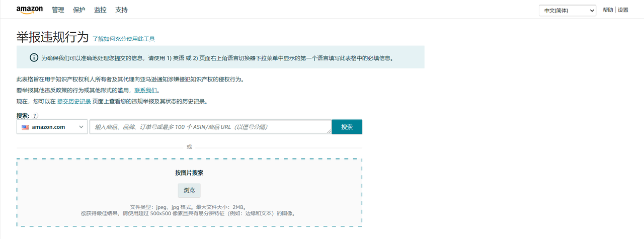This screenshot has height=239, width=644.
Task: Focus the ASIN/商品 URL search input field
Action: [x=209, y=127]
